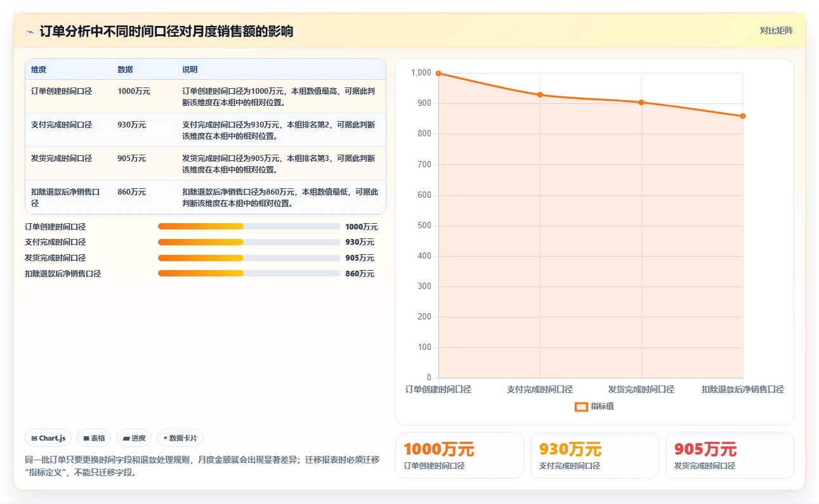Click the description mentioning 本组排名第3
This screenshot has height=504, width=819.
[x=279, y=164]
